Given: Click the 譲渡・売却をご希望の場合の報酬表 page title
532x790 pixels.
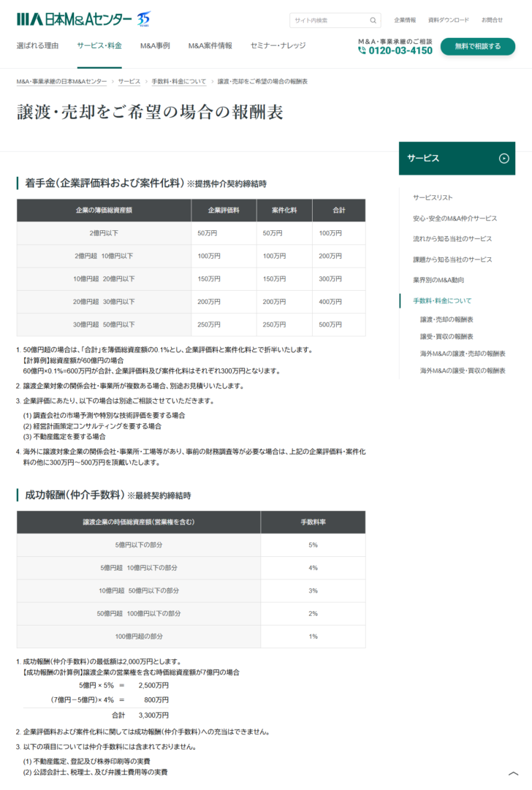Looking at the screenshot, I should click(150, 113).
